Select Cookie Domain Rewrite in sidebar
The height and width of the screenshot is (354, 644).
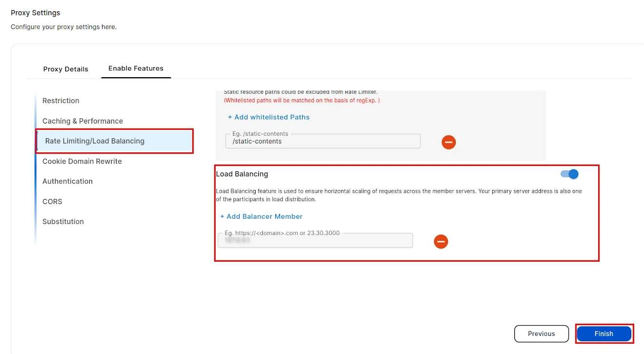(82, 161)
